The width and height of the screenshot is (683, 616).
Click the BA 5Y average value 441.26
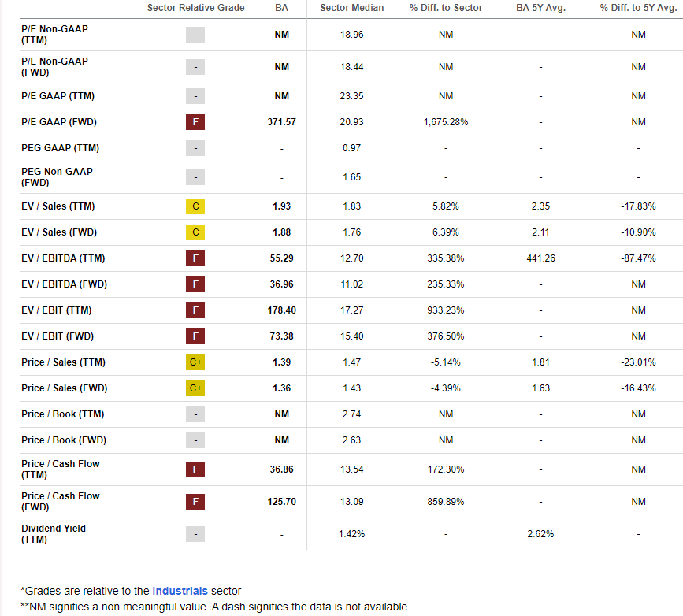click(x=540, y=258)
